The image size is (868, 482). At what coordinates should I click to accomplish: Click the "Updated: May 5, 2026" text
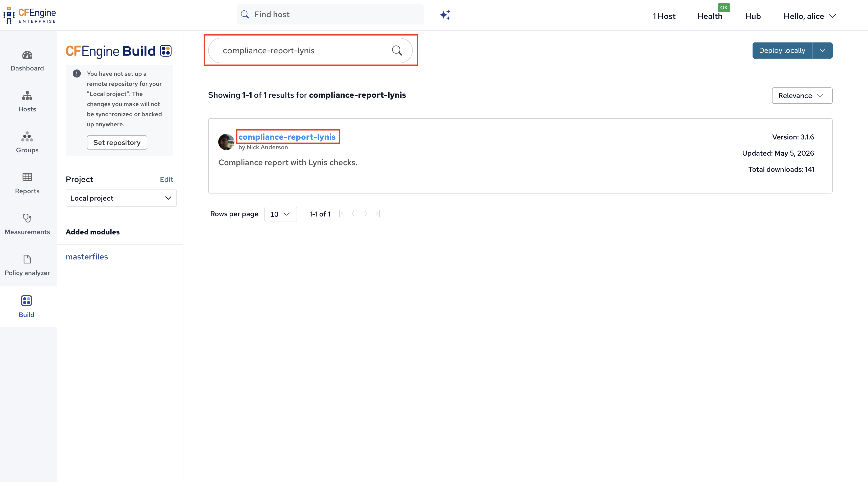pyautogui.click(x=778, y=153)
